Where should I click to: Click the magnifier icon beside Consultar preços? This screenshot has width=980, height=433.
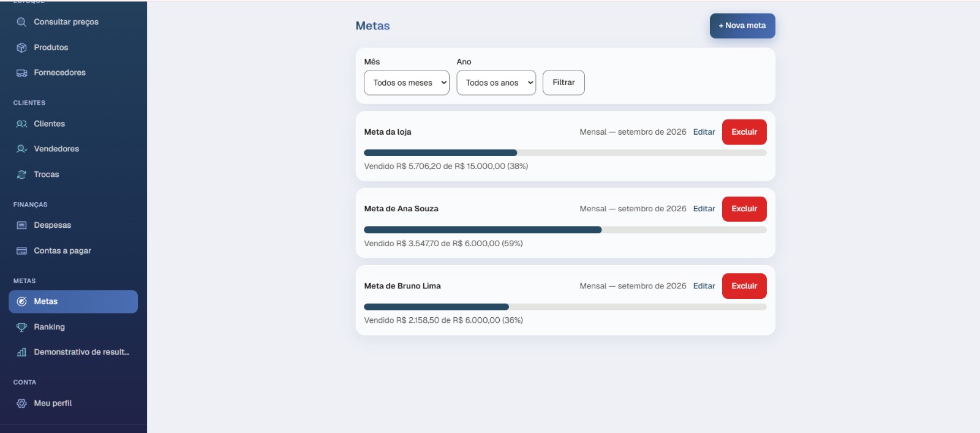point(21,22)
